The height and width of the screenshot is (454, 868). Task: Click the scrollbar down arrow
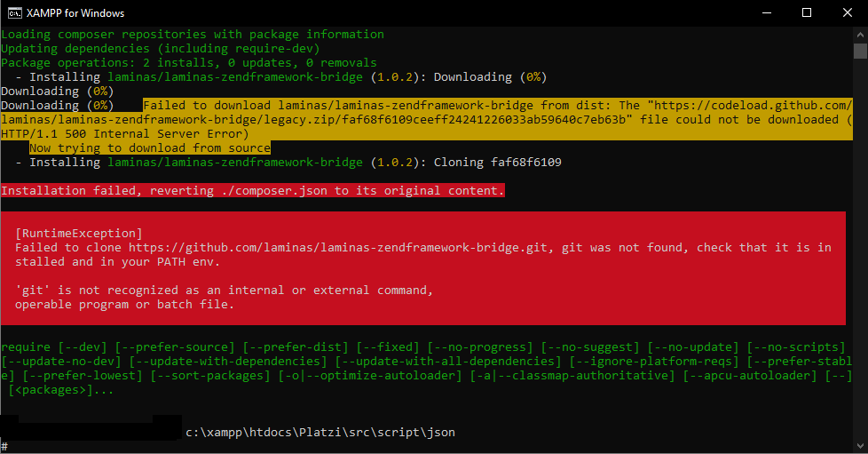860,446
